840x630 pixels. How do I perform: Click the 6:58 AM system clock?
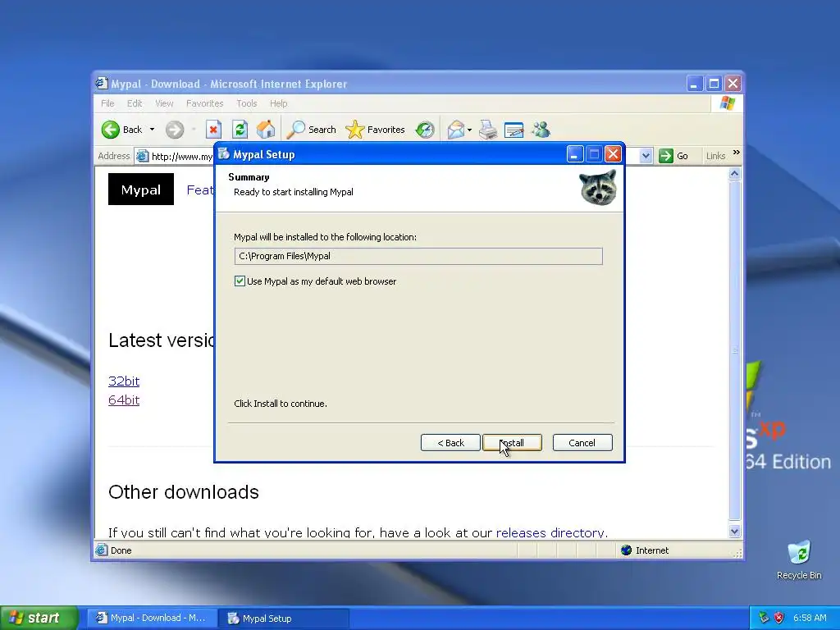(810, 618)
